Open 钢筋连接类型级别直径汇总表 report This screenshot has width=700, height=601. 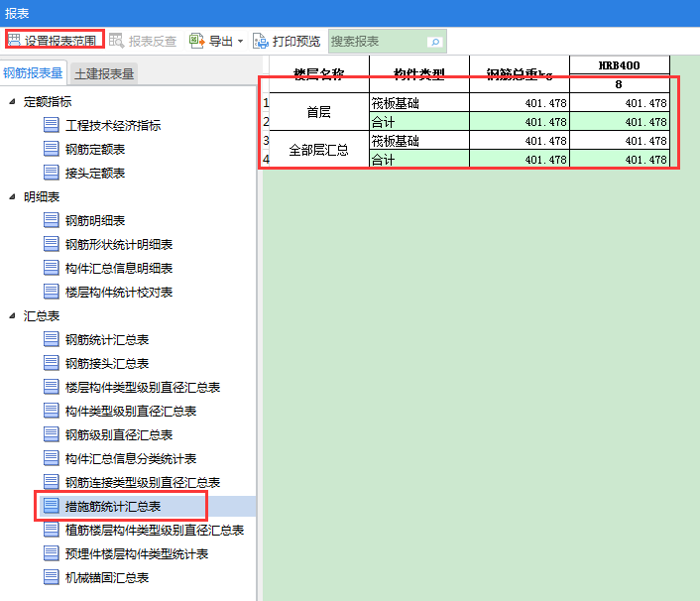click(x=143, y=483)
